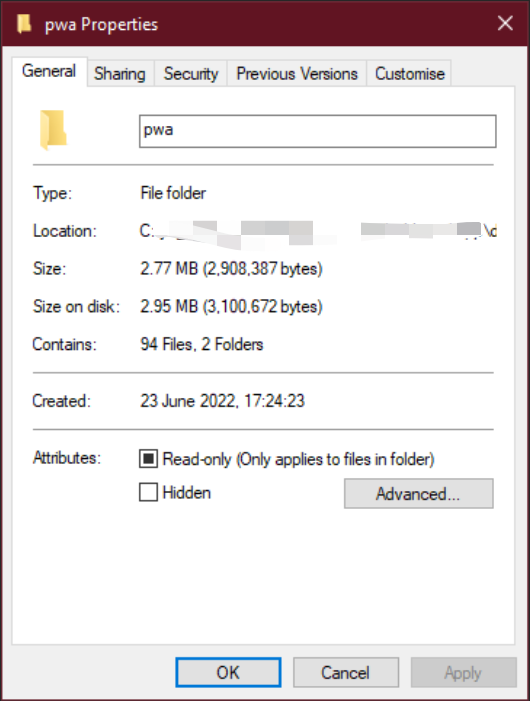This screenshot has height=701, width=530.
Task: Confirm with the OK button
Action: coord(228,672)
